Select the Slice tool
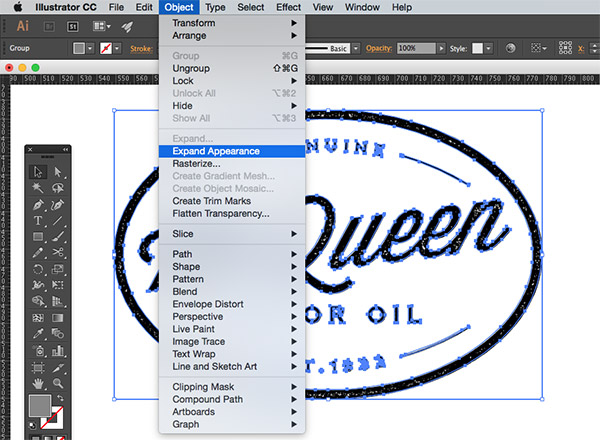This screenshot has height=440, width=600. 58,368
